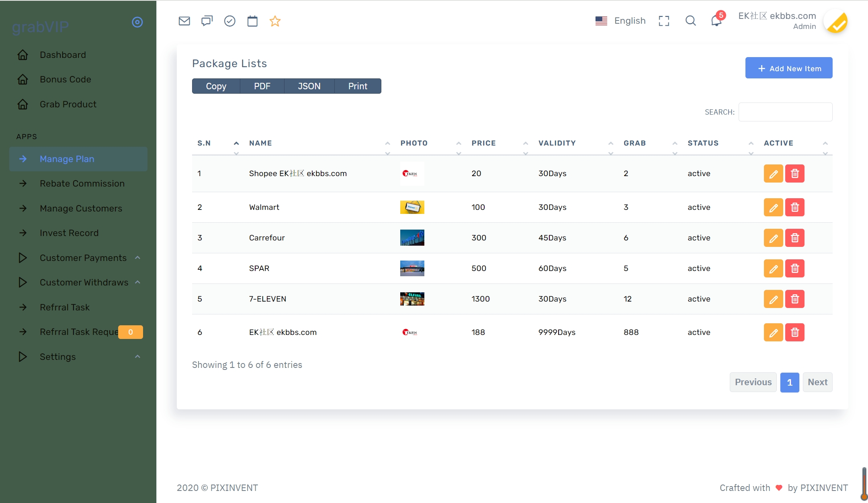The height and width of the screenshot is (503, 868).
Task: Sort table by S.N column
Action: coord(218,143)
